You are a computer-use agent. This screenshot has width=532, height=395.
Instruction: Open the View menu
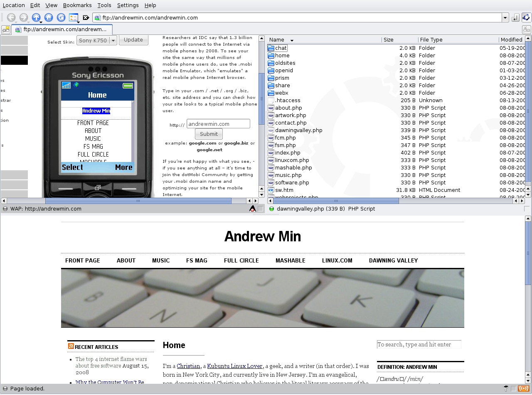tap(52, 5)
